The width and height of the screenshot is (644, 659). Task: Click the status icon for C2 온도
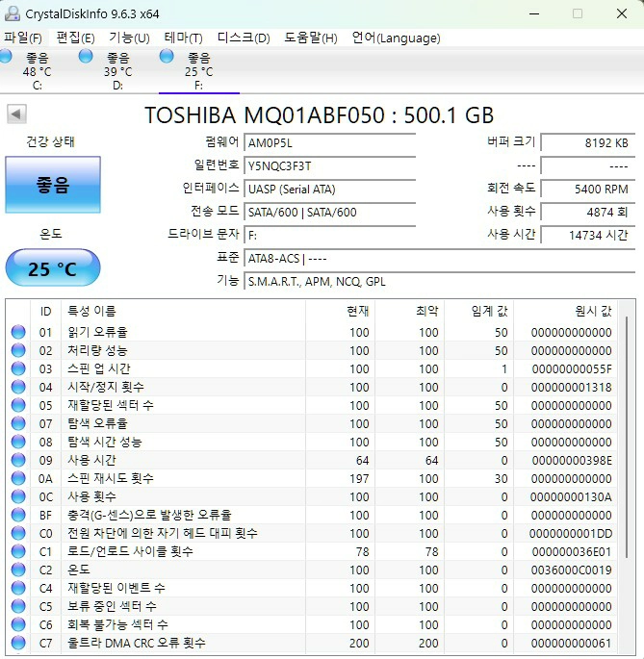(x=18, y=570)
